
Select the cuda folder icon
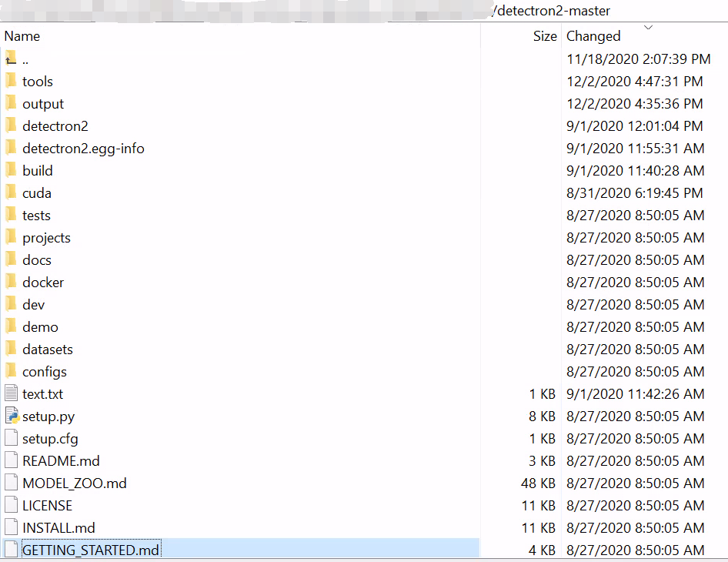(x=11, y=192)
